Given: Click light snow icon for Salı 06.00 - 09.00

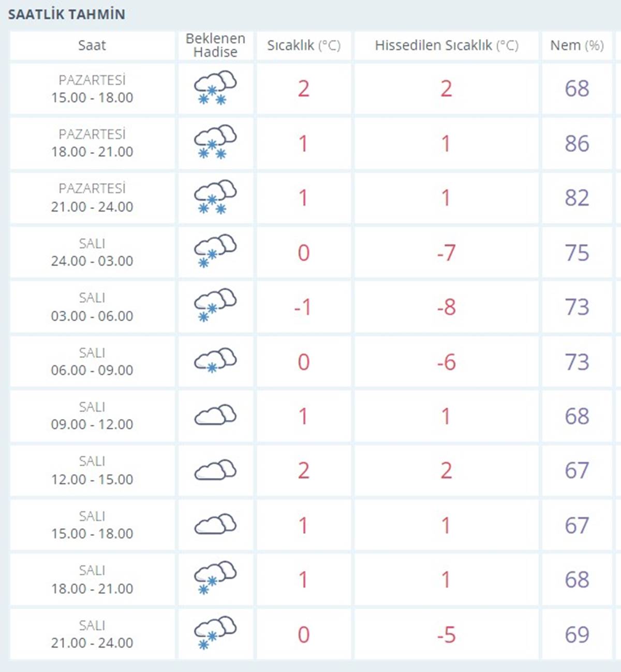Looking at the screenshot, I should [x=215, y=361].
